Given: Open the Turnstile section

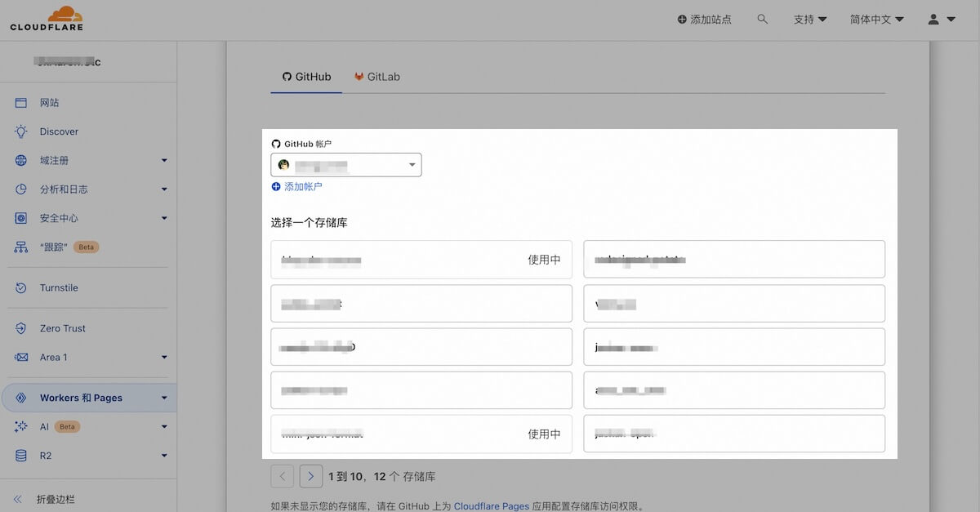Looking at the screenshot, I should click(x=61, y=287).
